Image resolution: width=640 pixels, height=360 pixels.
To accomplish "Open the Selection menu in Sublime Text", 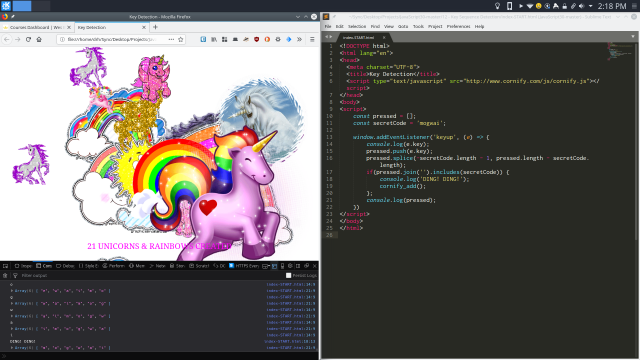I will 357,27.
